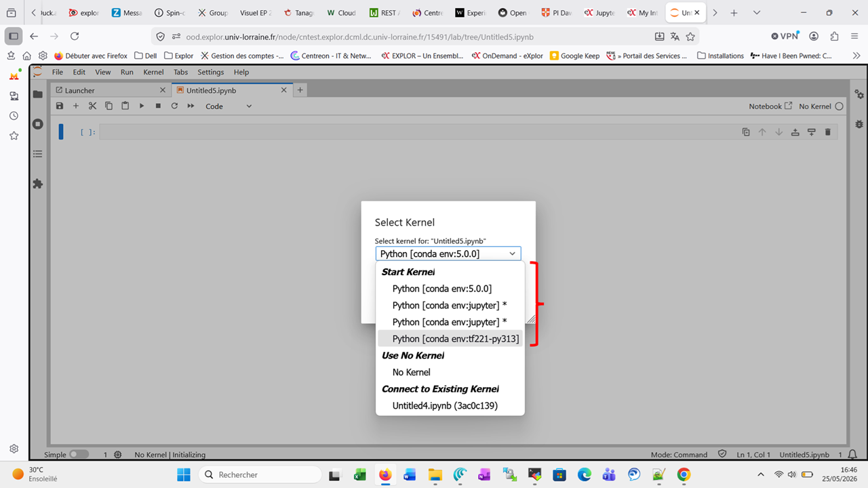Open Windows Start menu
The height and width of the screenshot is (488, 868).
tap(184, 474)
